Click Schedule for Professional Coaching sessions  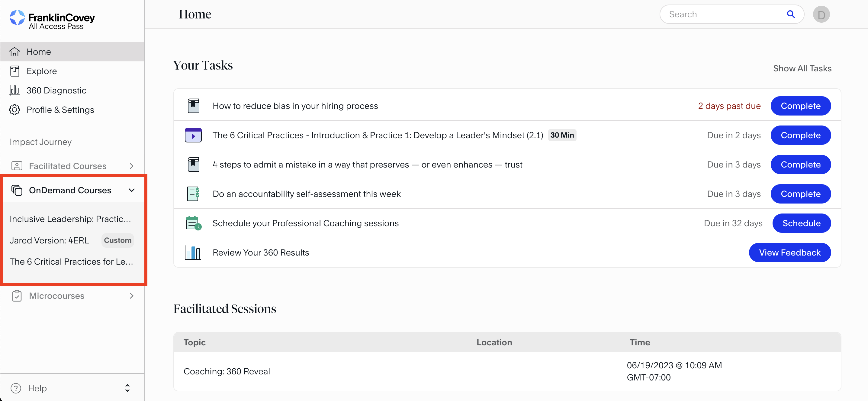pyautogui.click(x=801, y=223)
